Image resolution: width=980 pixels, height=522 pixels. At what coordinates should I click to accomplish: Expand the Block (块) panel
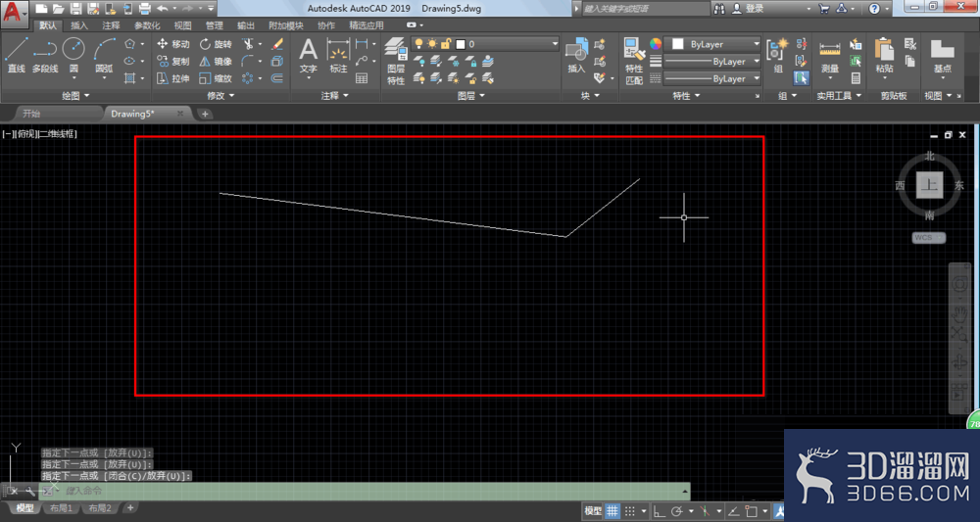click(590, 96)
